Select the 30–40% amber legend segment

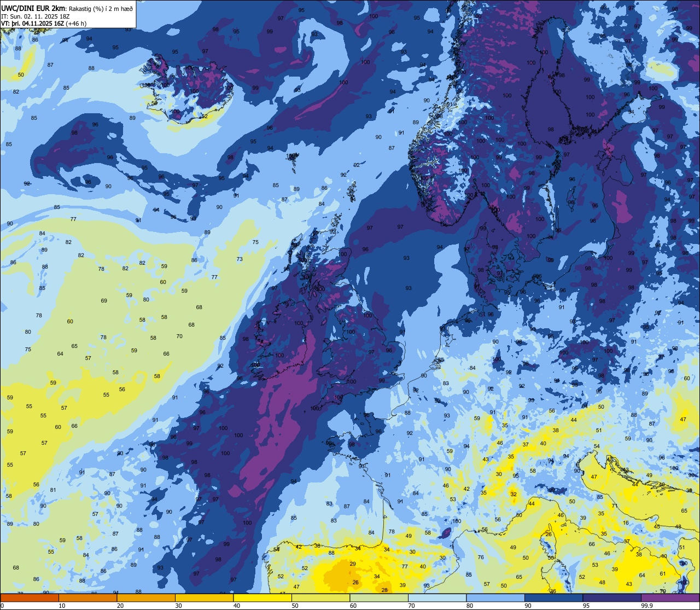204,598
